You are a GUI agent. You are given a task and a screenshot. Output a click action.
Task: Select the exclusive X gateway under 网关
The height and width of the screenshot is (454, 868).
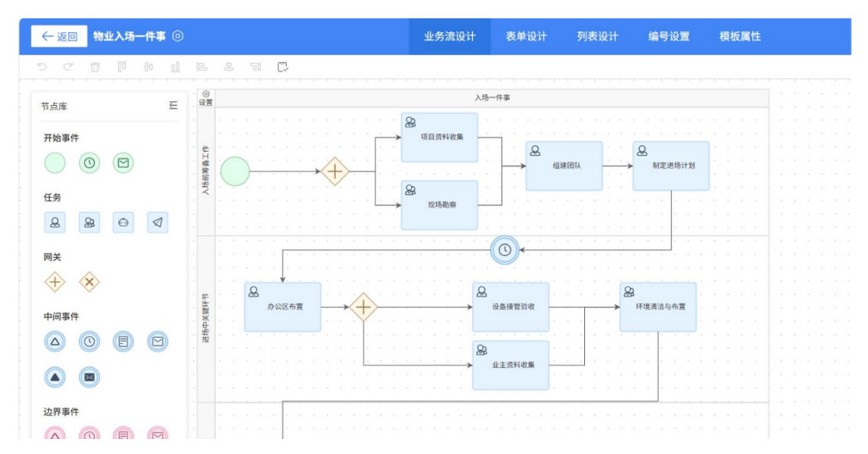click(x=90, y=283)
